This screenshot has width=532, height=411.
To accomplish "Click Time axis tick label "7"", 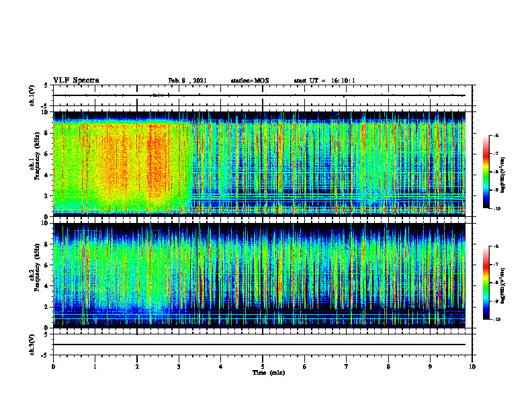I will pyautogui.click(x=347, y=367).
